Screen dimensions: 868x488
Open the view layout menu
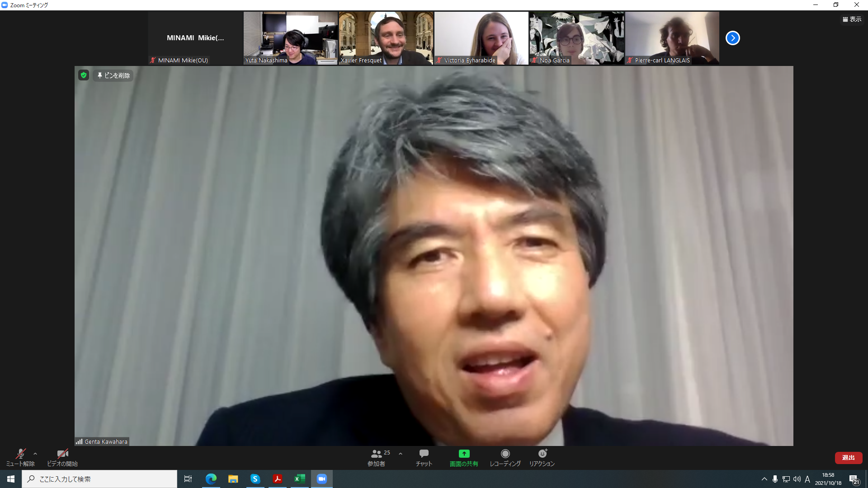tap(852, 19)
